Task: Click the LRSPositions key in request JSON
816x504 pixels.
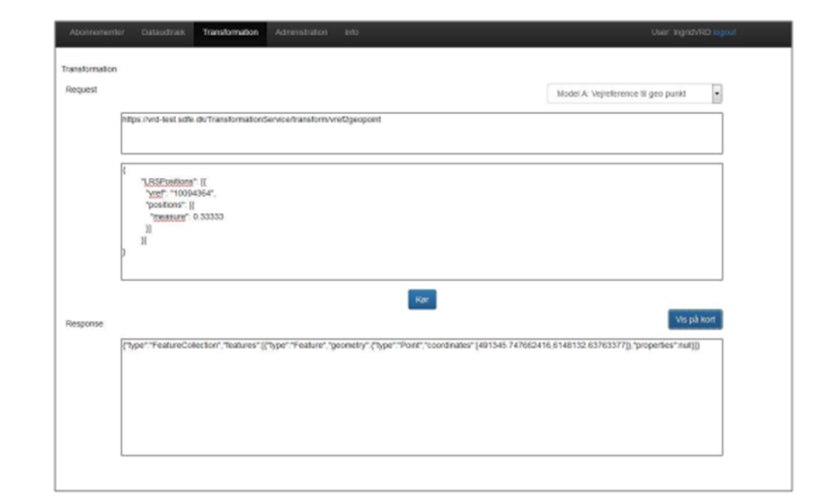Action: point(162,181)
